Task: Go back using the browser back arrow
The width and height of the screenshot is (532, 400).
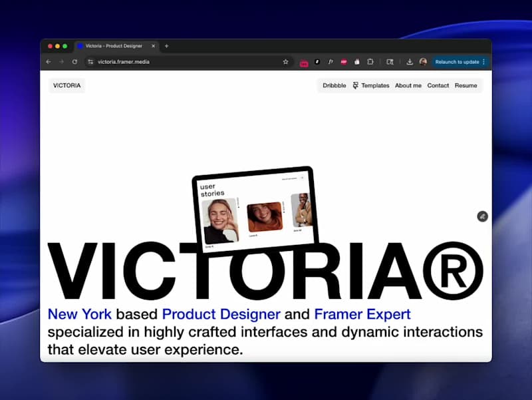Action: (49, 62)
